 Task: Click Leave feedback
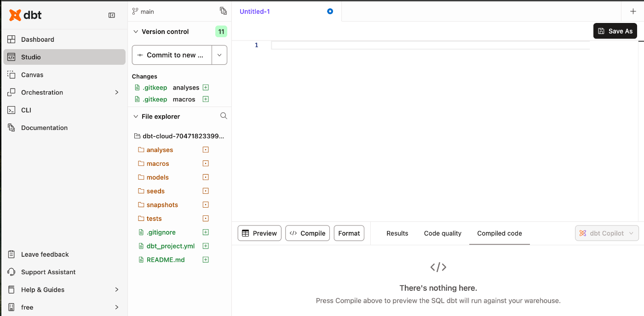(x=64, y=254)
